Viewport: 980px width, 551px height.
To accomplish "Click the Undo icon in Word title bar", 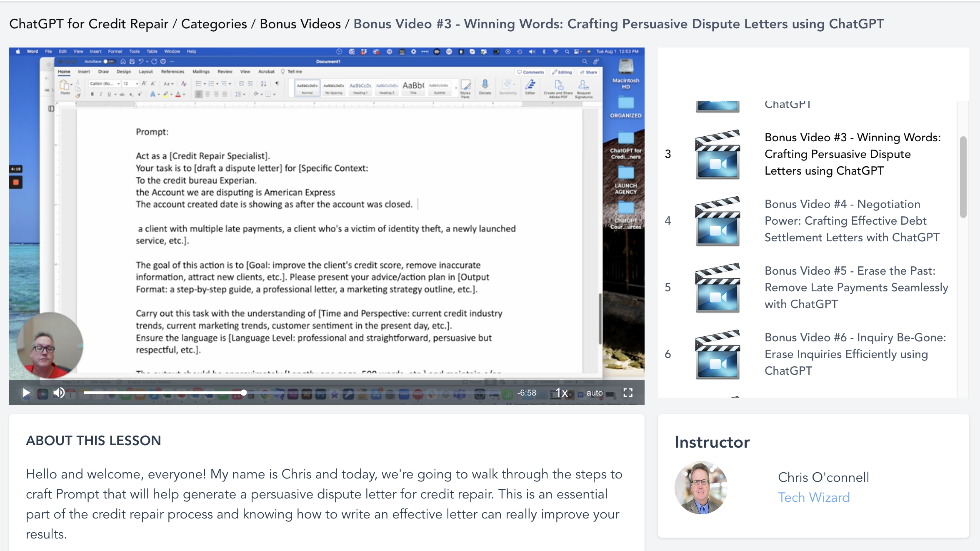I will 141,61.
